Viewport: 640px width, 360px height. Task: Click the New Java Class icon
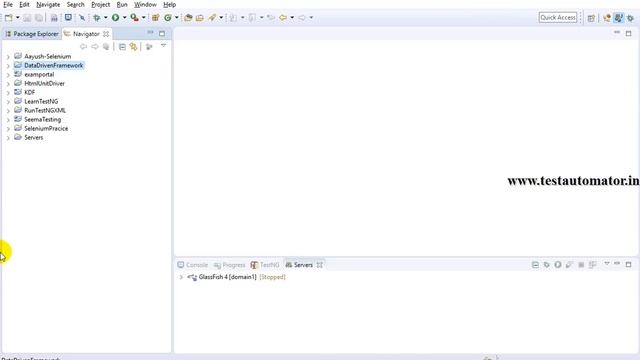168,18
